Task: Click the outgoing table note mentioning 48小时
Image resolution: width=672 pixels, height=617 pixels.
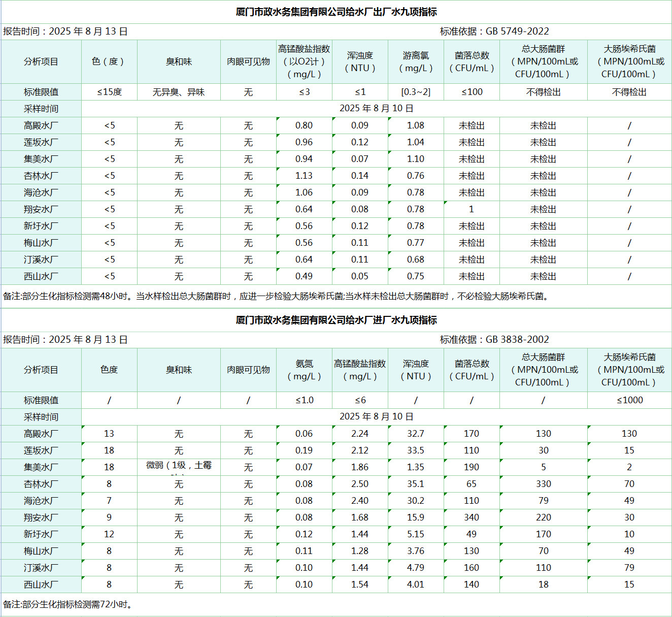Action: [277, 296]
